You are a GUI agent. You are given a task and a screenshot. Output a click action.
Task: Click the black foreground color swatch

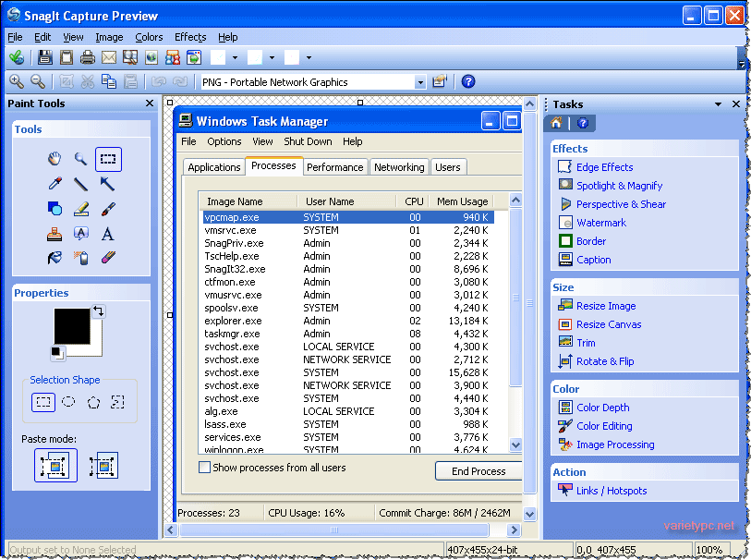pyautogui.click(x=72, y=326)
